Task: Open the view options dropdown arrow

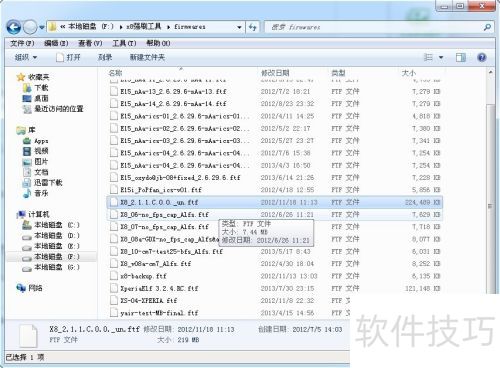Action: (x=441, y=57)
